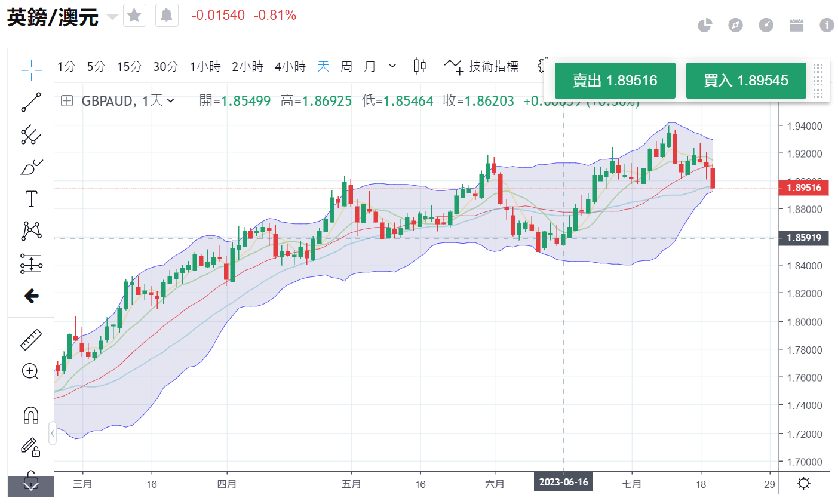Click the 買入 1.89545 buy button
The width and height of the screenshot is (838, 504).
tap(745, 81)
